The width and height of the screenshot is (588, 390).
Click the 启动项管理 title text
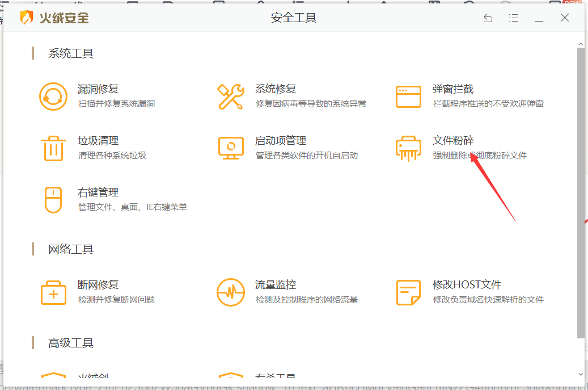click(281, 141)
